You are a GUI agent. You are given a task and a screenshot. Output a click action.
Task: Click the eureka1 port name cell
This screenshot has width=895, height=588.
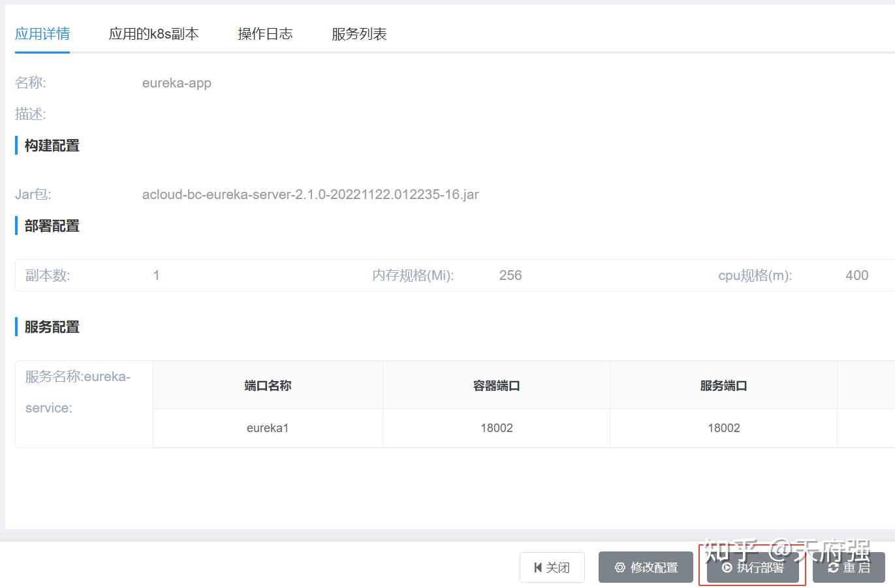[268, 428]
